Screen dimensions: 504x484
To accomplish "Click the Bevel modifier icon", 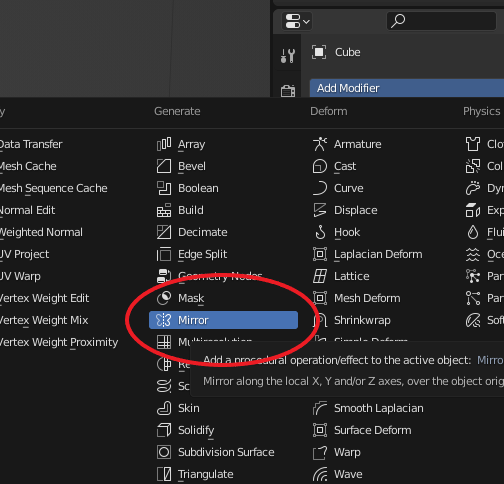I will pos(164,166).
